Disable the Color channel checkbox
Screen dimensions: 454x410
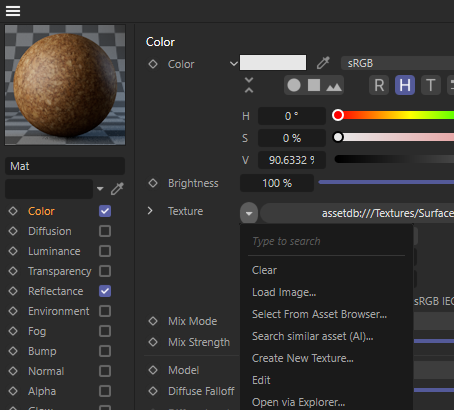pos(105,211)
